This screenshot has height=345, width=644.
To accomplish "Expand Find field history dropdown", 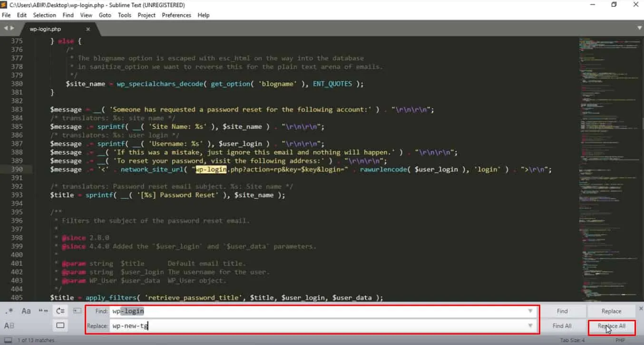I will 530,311.
